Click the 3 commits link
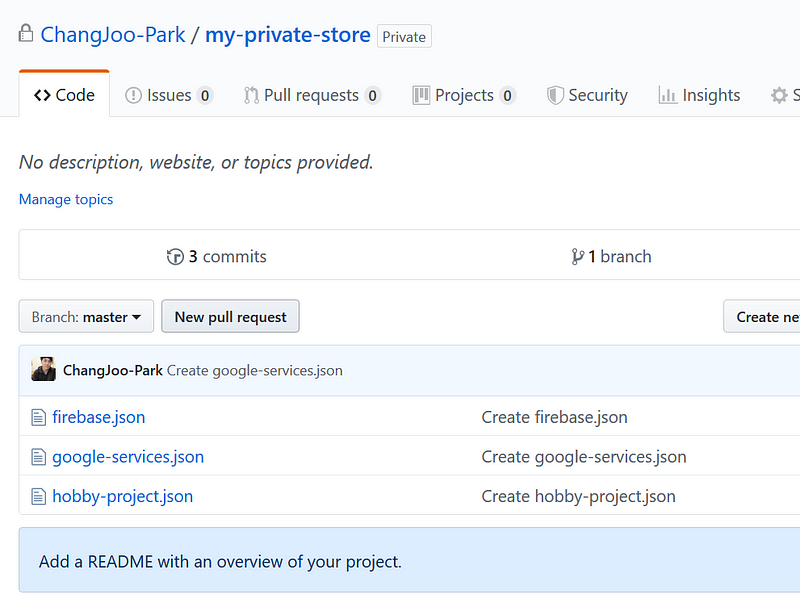The height and width of the screenshot is (603, 800). point(227,256)
